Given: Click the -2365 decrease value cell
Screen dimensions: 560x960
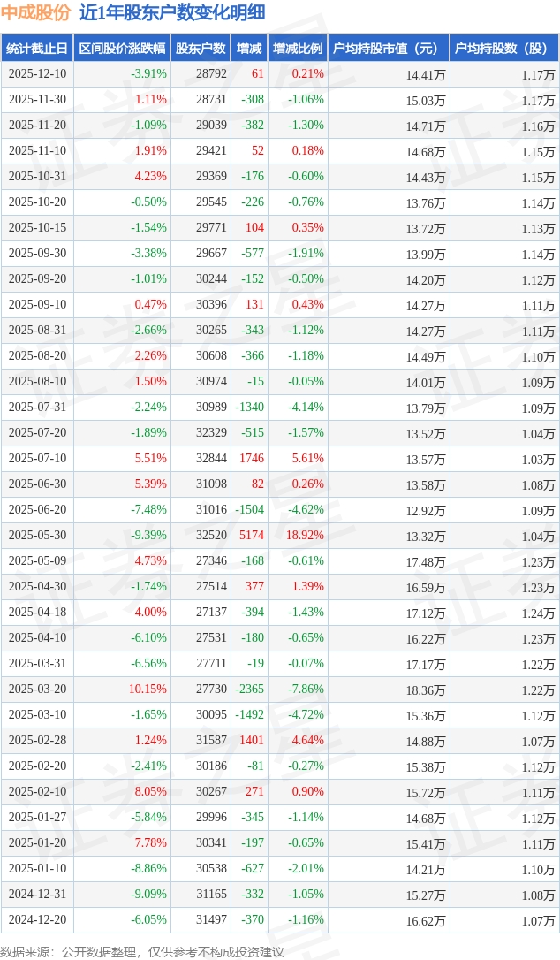Looking at the screenshot, I should point(249,690).
